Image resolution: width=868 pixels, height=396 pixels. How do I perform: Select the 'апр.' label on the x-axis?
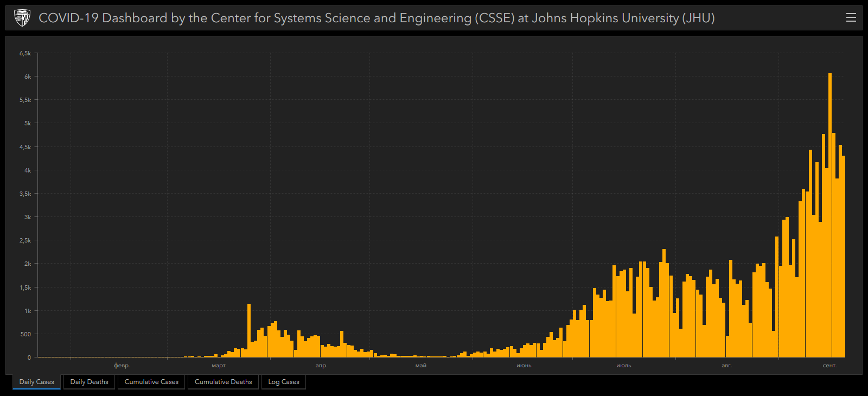pos(322,366)
